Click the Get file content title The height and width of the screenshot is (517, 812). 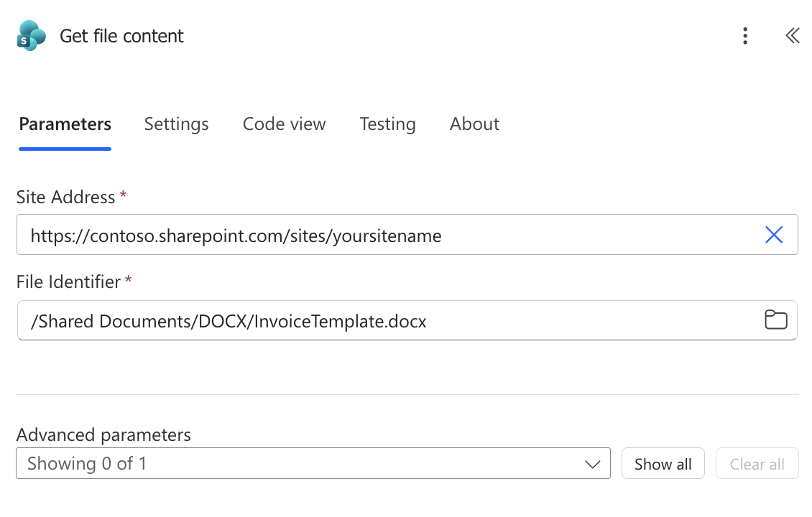tap(121, 35)
